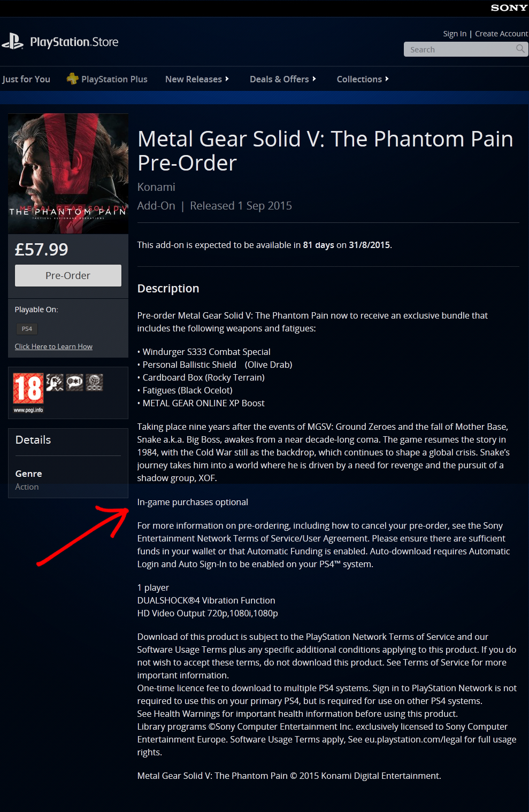Open the Create Account link
529x812 pixels.
click(501, 34)
